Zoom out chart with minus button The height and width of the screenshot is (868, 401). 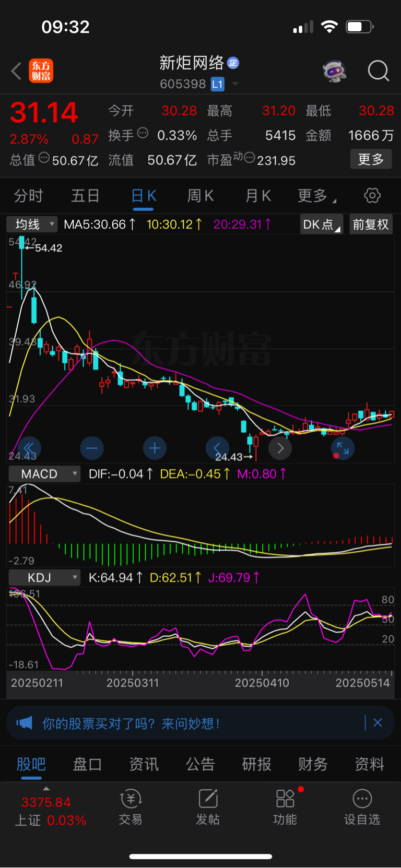click(x=92, y=448)
